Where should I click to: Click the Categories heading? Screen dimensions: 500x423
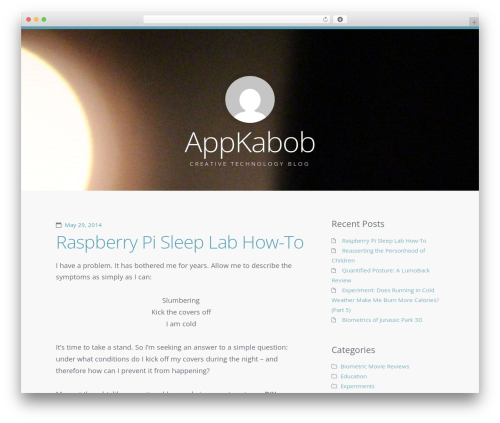click(x=353, y=350)
